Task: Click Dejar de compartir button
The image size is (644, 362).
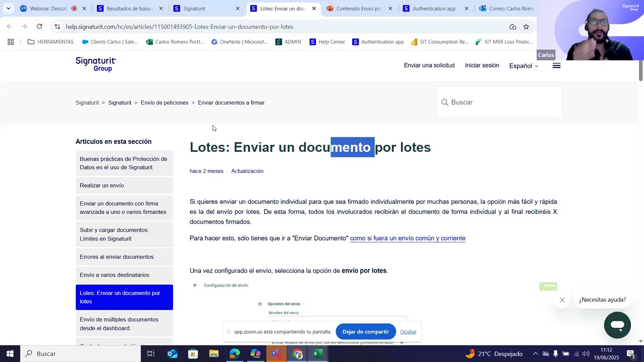Action: point(366,332)
